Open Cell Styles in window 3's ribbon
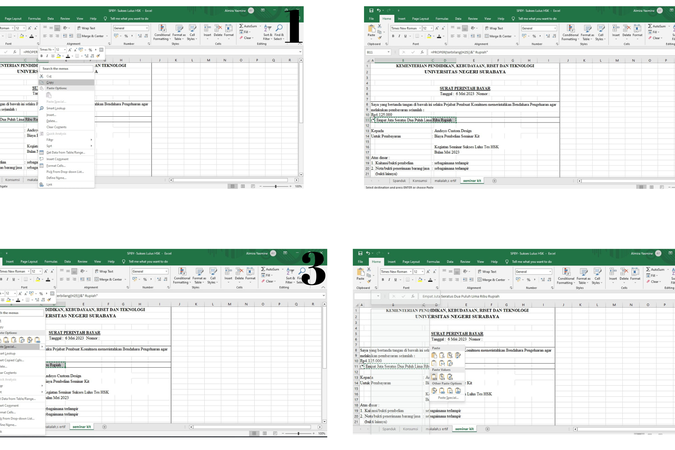 point(213,276)
